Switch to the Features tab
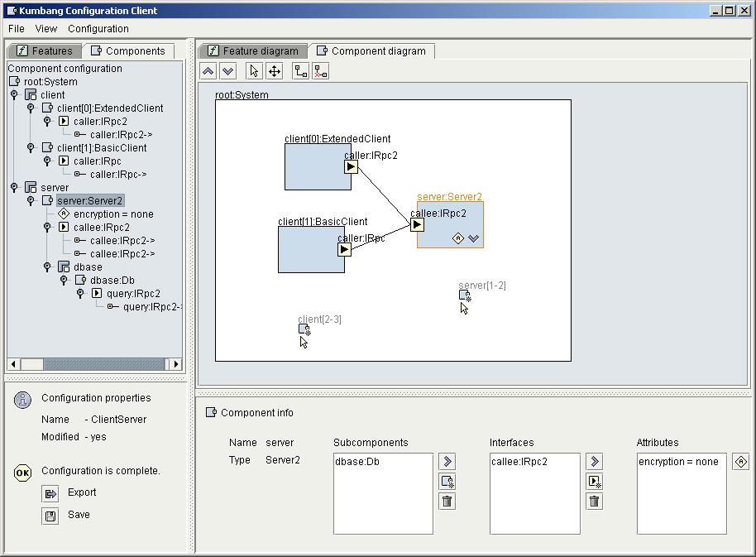The width and height of the screenshot is (756, 557). (x=45, y=50)
